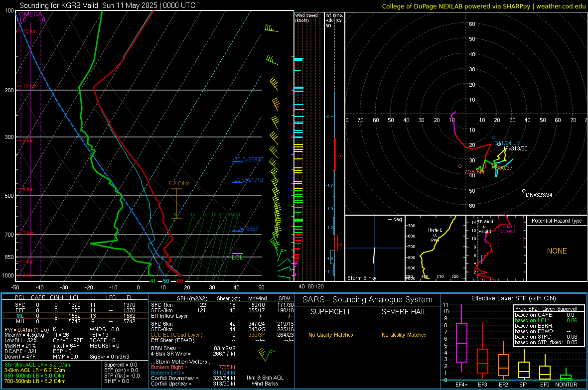Click the Corfidi upshear marker circle near UP=313/30
This screenshot has width=588, height=390.
click(x=499, y=144)
